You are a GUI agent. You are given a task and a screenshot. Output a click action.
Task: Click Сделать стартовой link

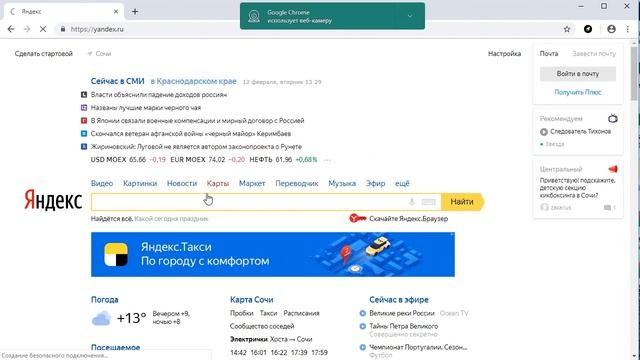[x=44, y=53]
